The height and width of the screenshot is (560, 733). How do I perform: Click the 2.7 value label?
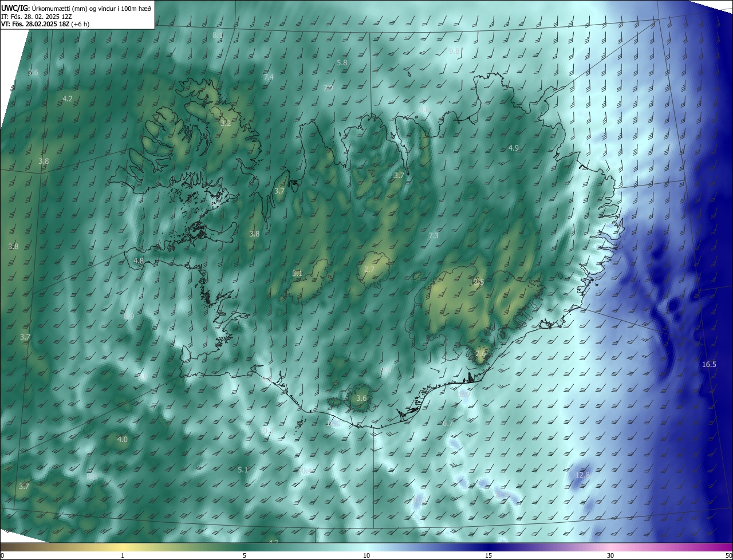click(x=369, y=269)
